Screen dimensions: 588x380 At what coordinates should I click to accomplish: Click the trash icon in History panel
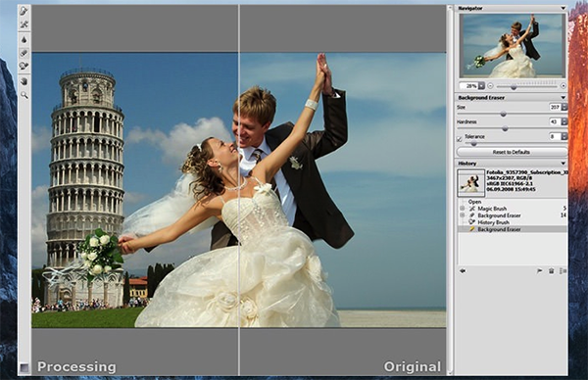click(x=551, y=271)
